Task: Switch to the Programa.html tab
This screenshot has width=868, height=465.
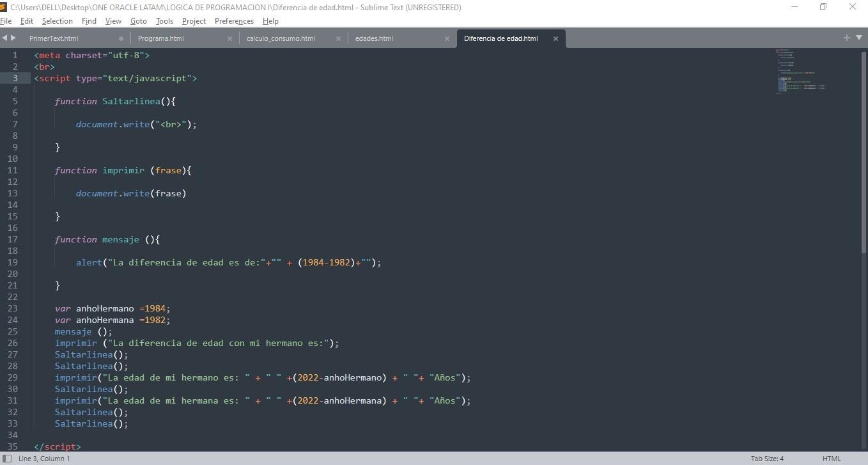Action: pyautogui.click(x=161, y=38)
